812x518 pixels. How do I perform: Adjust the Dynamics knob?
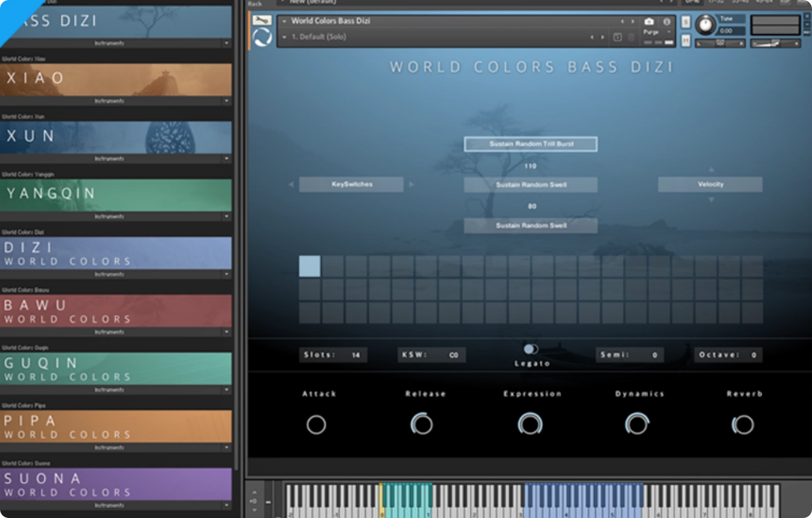pos(637,424)
